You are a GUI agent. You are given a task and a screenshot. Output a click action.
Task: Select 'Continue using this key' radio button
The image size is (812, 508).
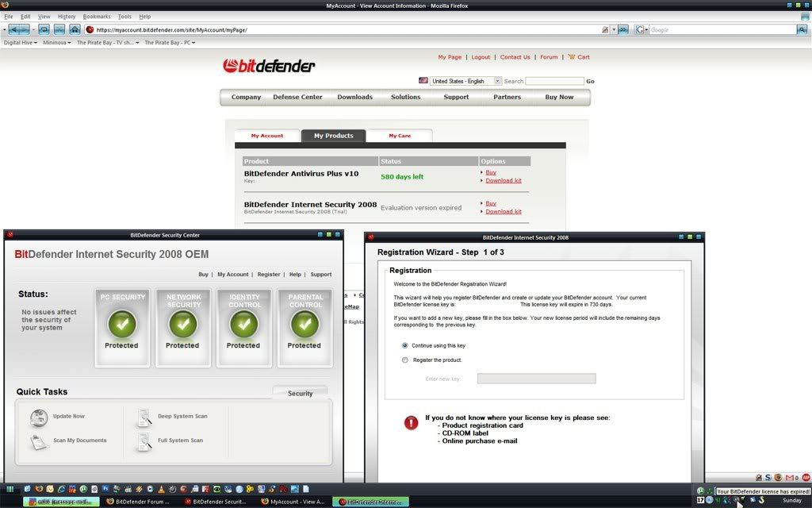click(x=405, y=345)
